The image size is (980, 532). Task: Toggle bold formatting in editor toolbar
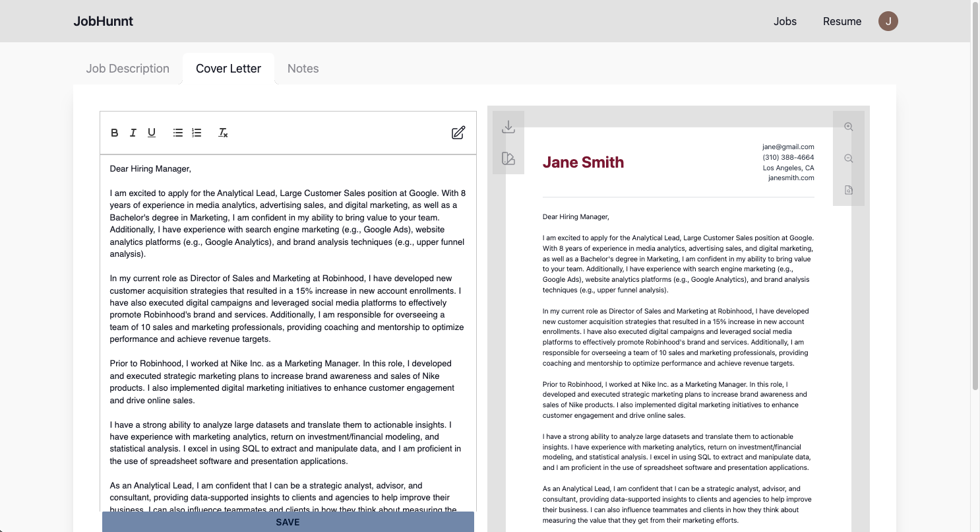click(114, 133)
